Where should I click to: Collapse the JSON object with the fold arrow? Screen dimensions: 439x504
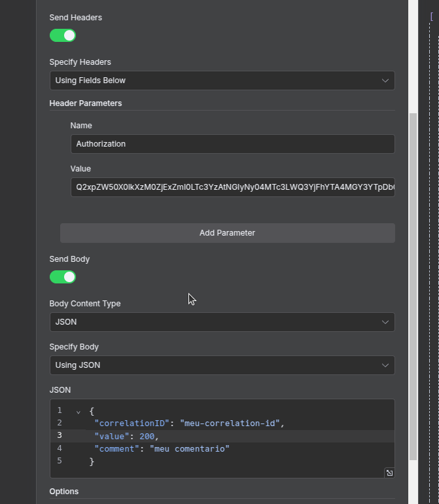click(79, 412)
